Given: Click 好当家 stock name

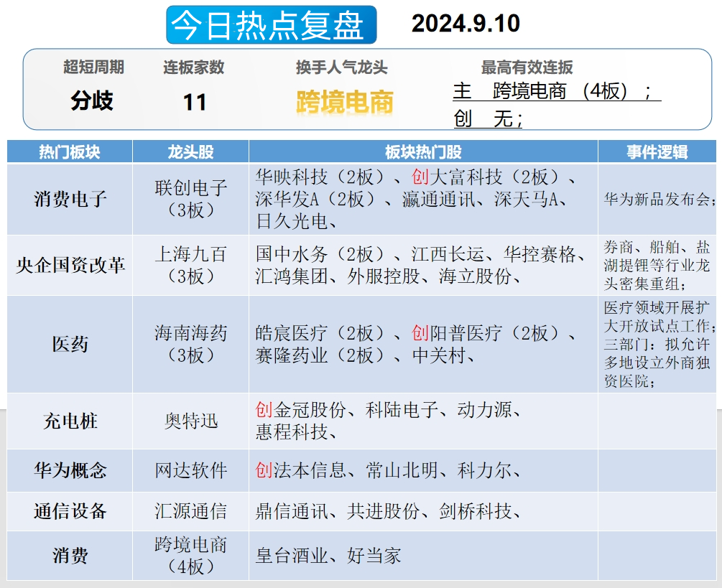Looking at the screenshot, I should point(374,556).
